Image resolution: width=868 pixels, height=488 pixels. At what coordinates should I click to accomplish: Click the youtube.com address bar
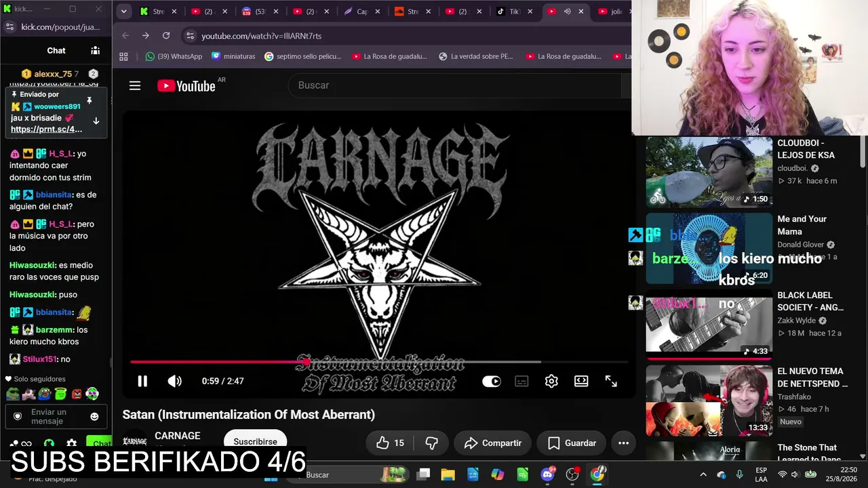(407, 35)
